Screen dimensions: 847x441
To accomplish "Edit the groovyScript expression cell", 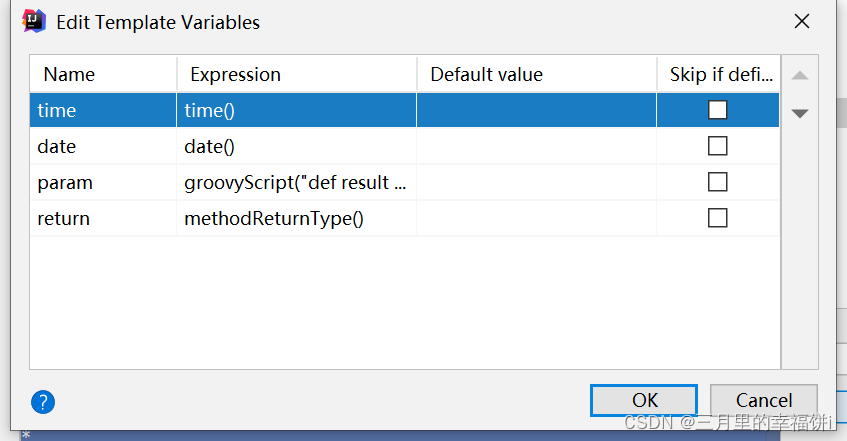I will tap(296, 182).
